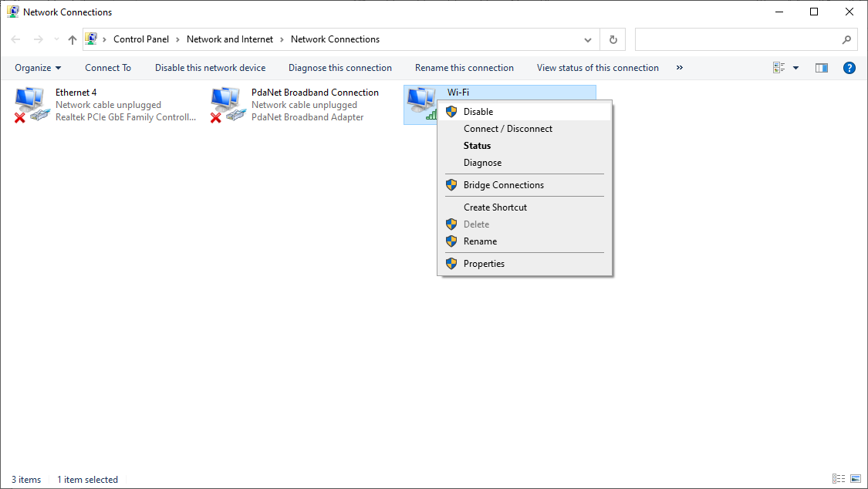Select the PdaNet Broadband Connection icon

[x=228, y=105]
